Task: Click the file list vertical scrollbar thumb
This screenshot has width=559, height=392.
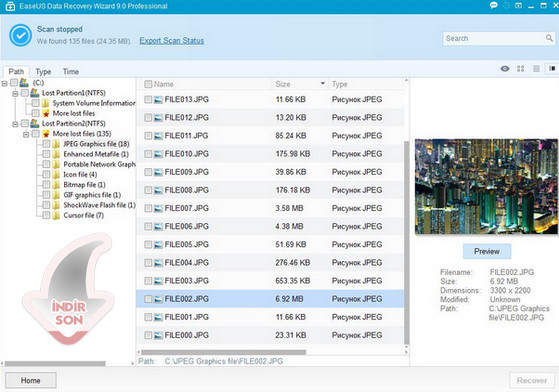Action: [x=406, y=242]
